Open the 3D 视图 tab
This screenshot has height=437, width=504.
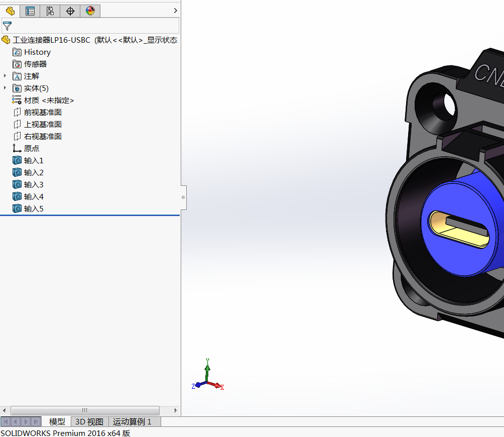[x=89, y=421]
